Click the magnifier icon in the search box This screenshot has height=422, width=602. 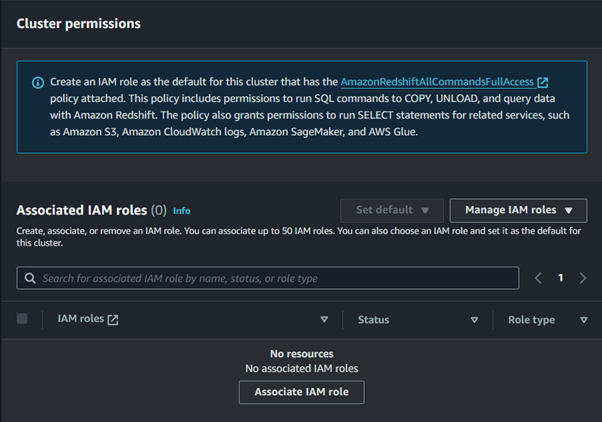tap(30, 278)
